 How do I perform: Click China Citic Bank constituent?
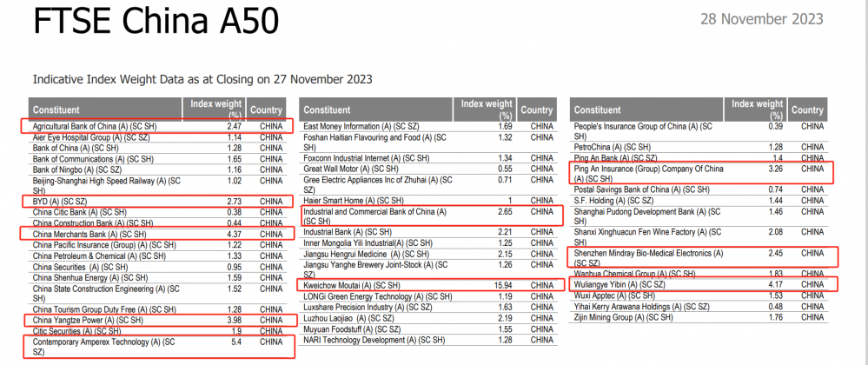pyautogui.click(x=80, y=212)
